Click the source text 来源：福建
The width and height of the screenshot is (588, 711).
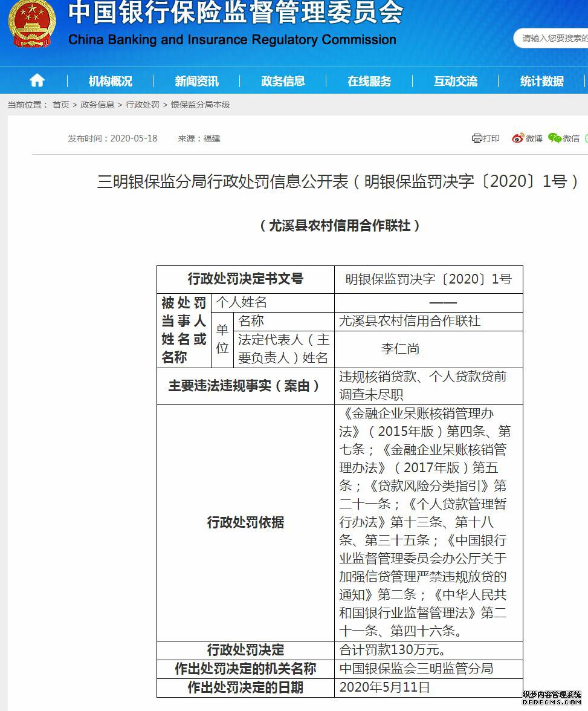click(199, 138)
